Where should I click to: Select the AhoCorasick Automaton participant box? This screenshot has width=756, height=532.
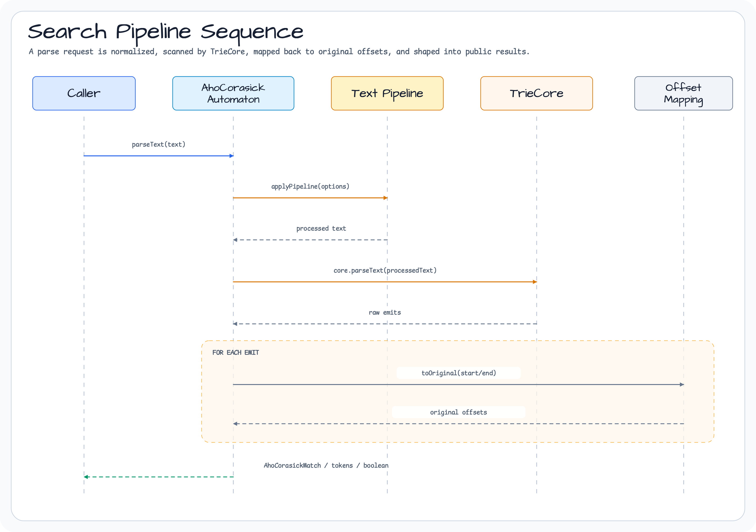pos(233,93)
